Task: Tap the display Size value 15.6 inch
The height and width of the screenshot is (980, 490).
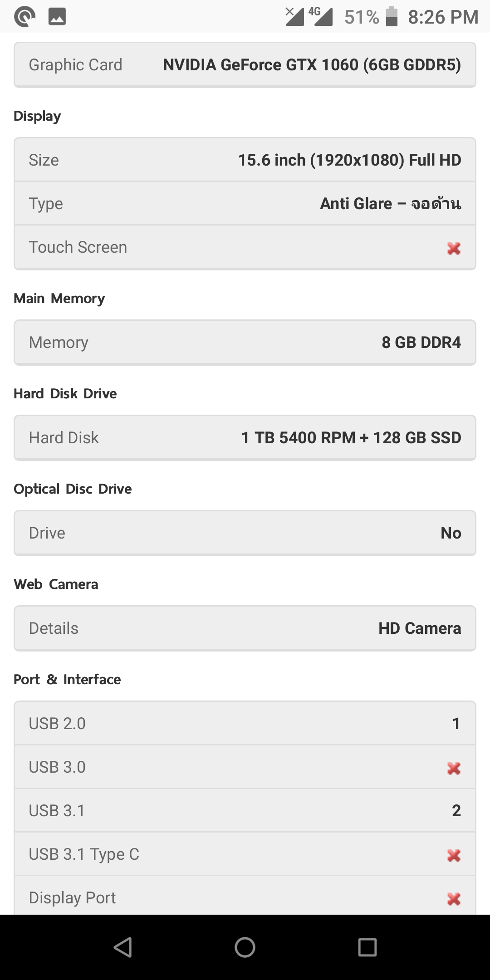Action: pyautogui.click(x=349, y=160)
